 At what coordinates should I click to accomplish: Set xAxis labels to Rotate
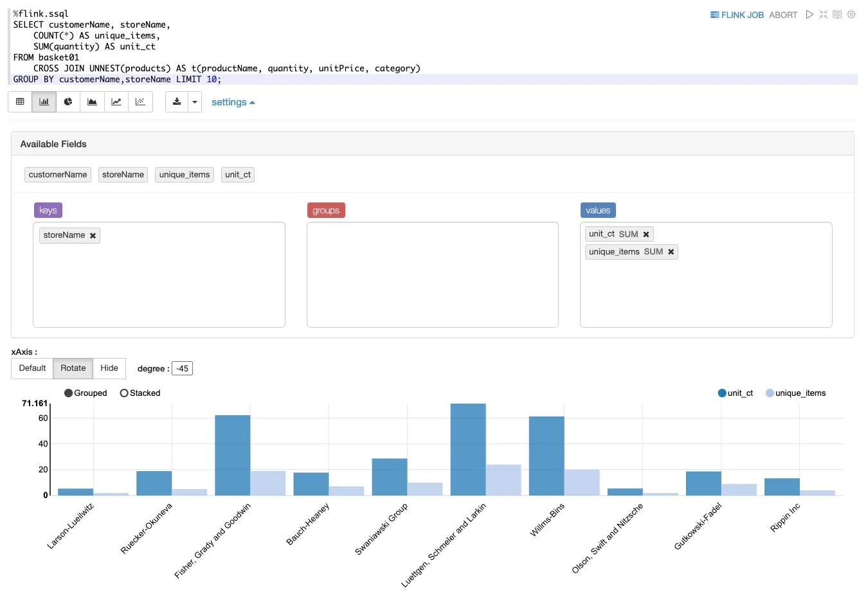coord(73,368)
